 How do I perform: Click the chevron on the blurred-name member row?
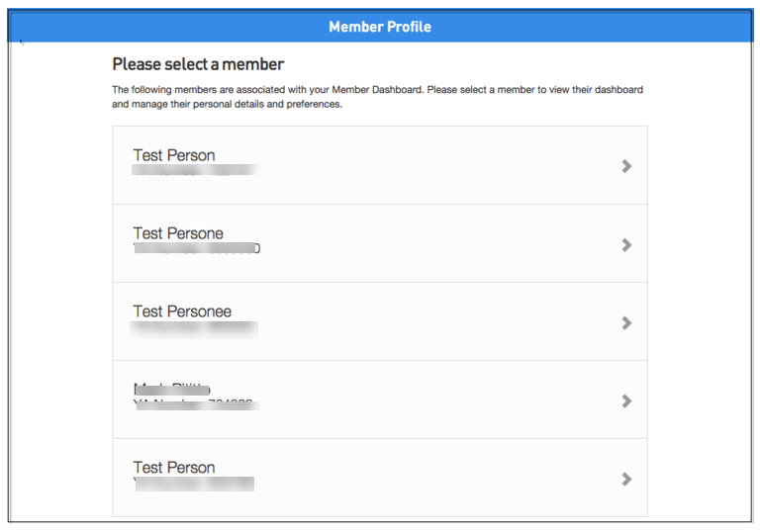[625, 400]
